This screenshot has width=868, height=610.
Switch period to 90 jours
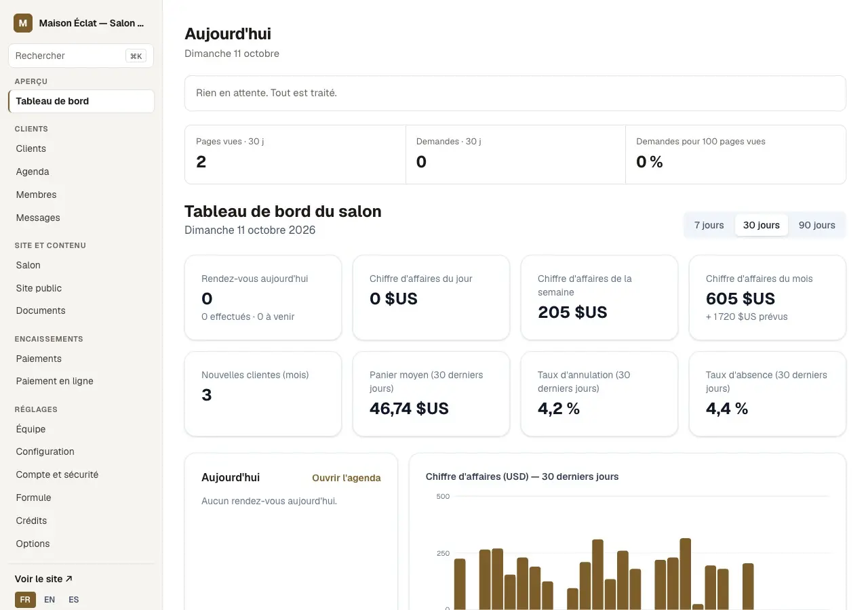[816, 225]
